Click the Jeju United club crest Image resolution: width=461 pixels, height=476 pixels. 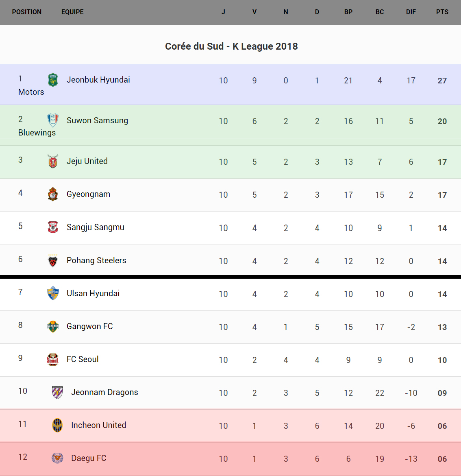[x=53, y=161]
